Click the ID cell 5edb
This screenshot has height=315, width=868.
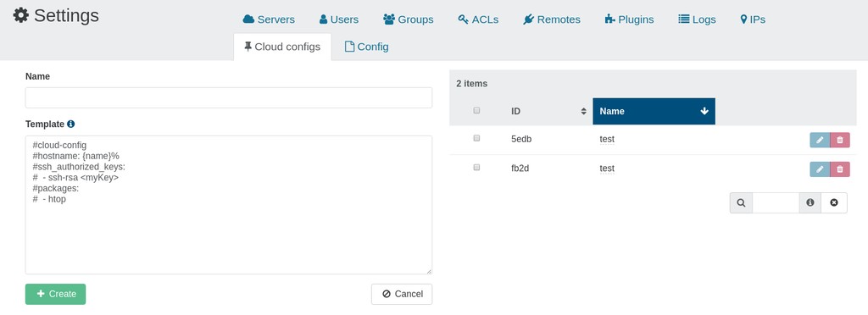point(521,139)
